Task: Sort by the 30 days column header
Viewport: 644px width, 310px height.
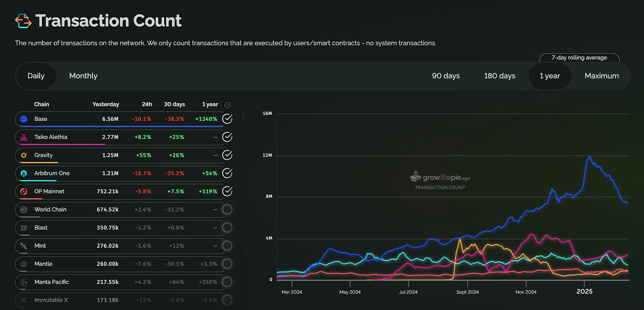Action: pyautogui.click(x=174, y=104)
